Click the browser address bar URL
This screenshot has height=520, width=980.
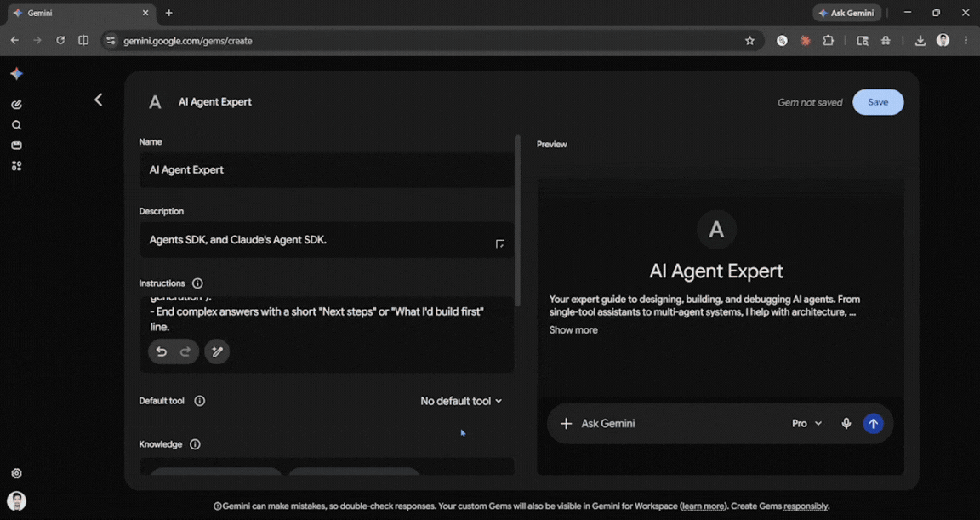click(x=188, y=41)
